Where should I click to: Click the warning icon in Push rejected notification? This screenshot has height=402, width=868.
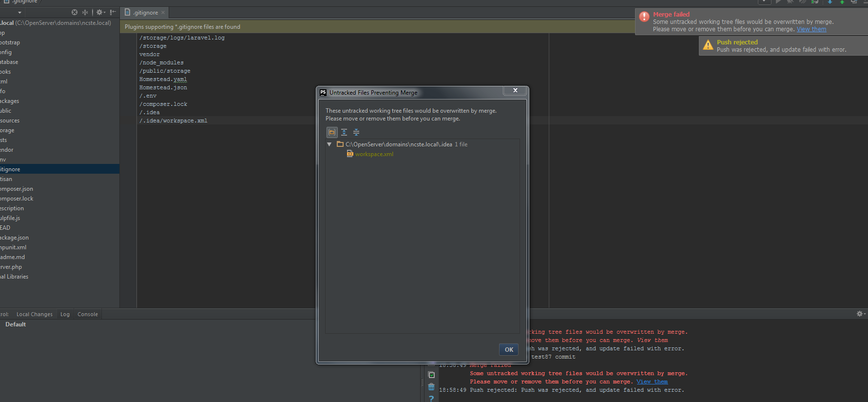[708, 45]
